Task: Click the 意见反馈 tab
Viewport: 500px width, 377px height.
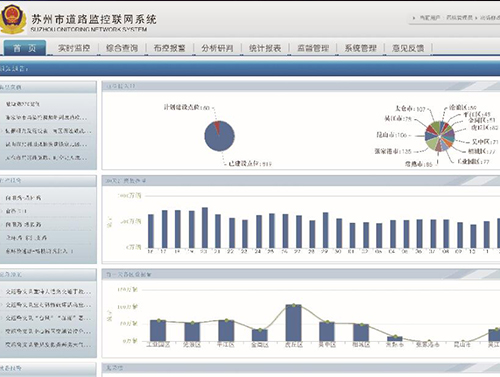Action: click(x=408, y=48)
